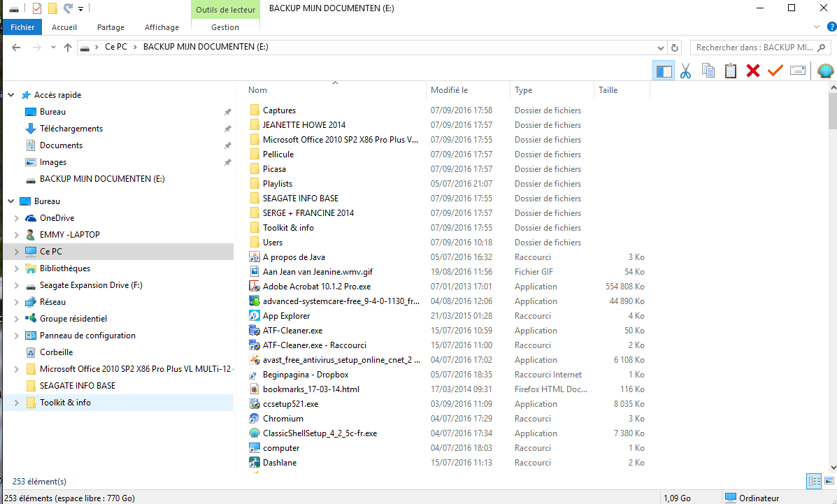This screenshot has width=837, height=504.
Task: Toggle the navigation pane button
Action: point(664,71)
